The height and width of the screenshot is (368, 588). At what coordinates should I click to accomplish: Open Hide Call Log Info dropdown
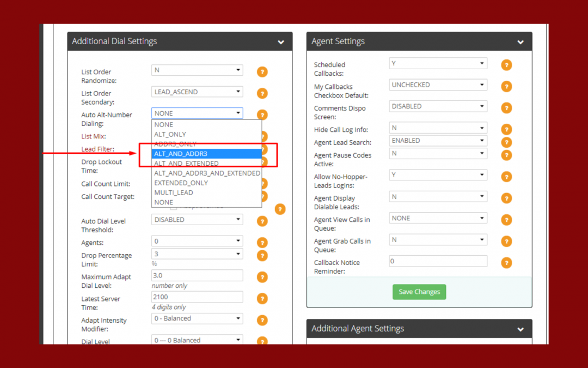point(438,128)
